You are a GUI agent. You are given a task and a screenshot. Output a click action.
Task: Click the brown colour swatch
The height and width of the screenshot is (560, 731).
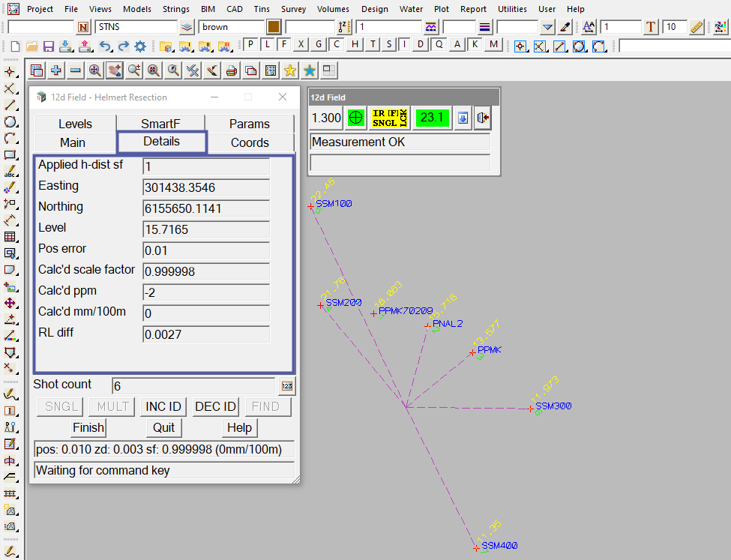click(x=274, y=27)
